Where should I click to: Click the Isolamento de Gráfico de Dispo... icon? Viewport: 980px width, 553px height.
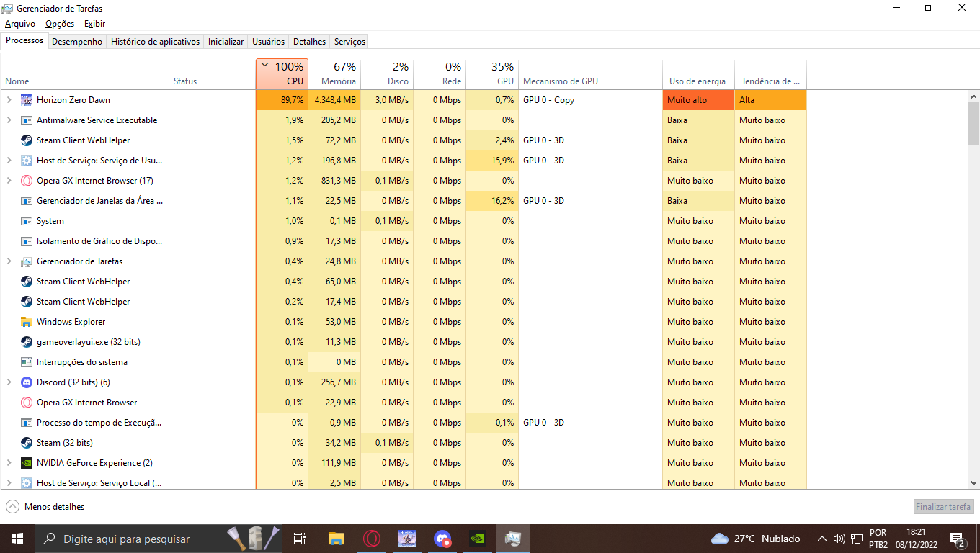click(27, 241)
